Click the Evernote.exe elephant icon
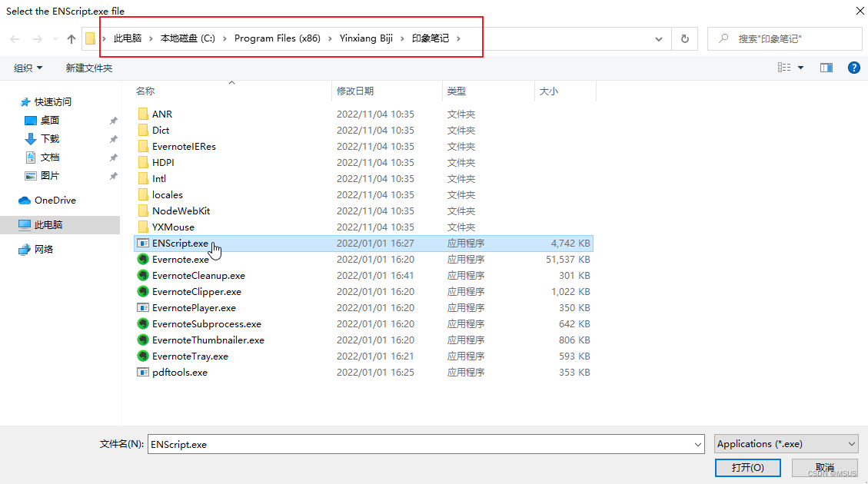The image size is (868, 484). 143,259
